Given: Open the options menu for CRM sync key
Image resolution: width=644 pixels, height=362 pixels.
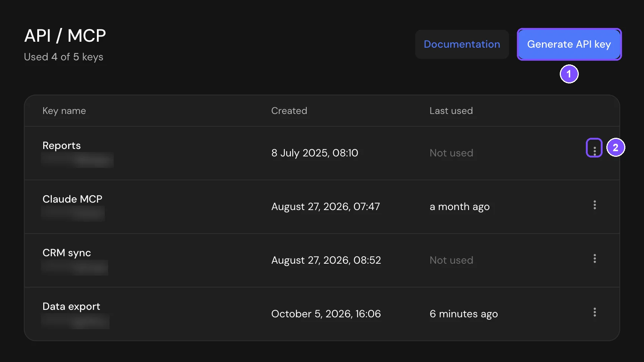Looking at the screenshot, I should click(x=594, y=258).
